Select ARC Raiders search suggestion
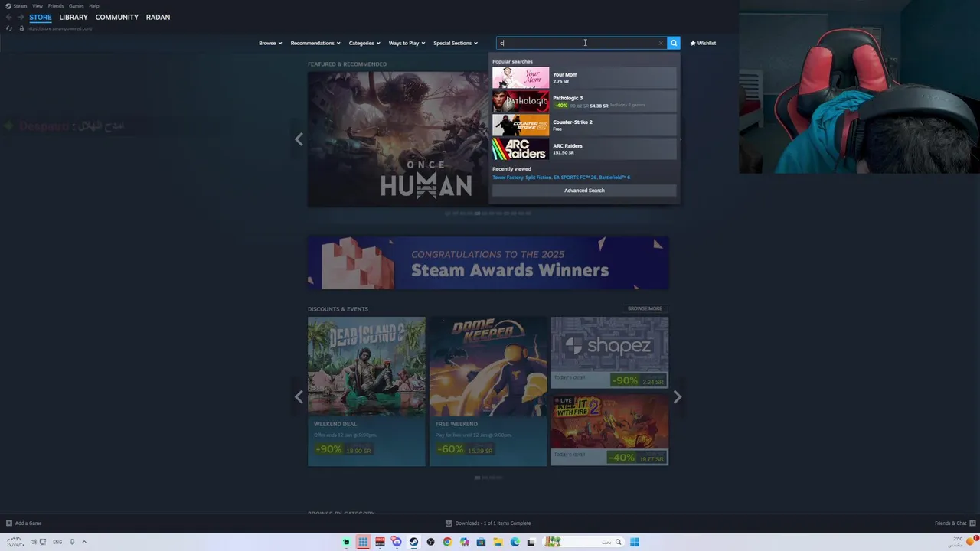980x551 pixels. click(x=584, y=148)
